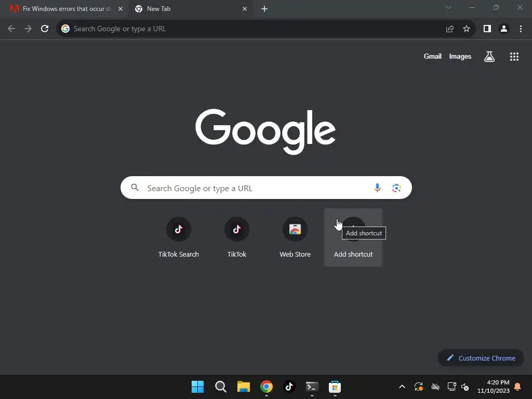Image resolution: width=532 pixels, height=399 pixels.
Task: Click the sync update tray icon
Action: (x=419, y=387)
